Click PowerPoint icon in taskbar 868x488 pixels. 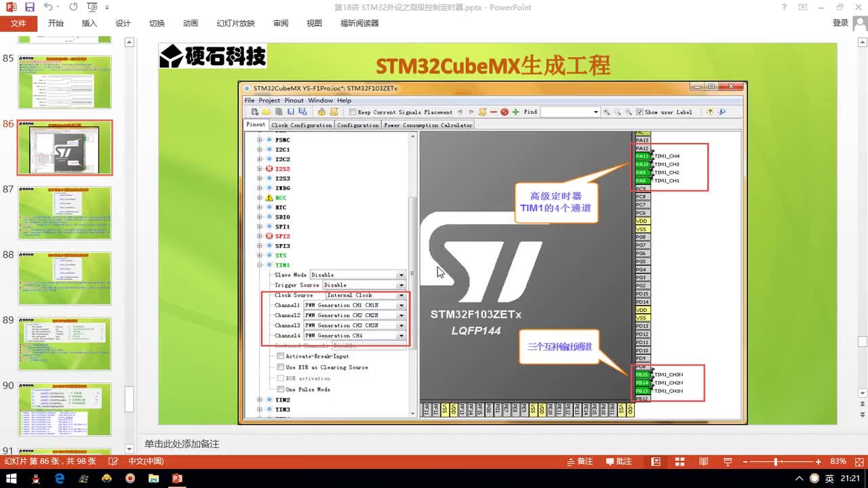[177, 479]
